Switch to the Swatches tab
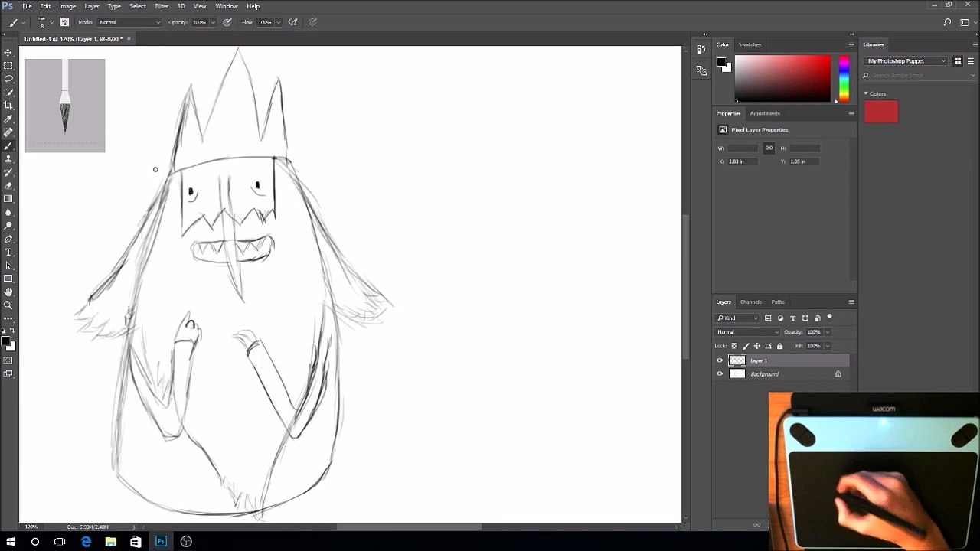Image resolution: width=980 pixels, height=551 pixels. [750, 44]
